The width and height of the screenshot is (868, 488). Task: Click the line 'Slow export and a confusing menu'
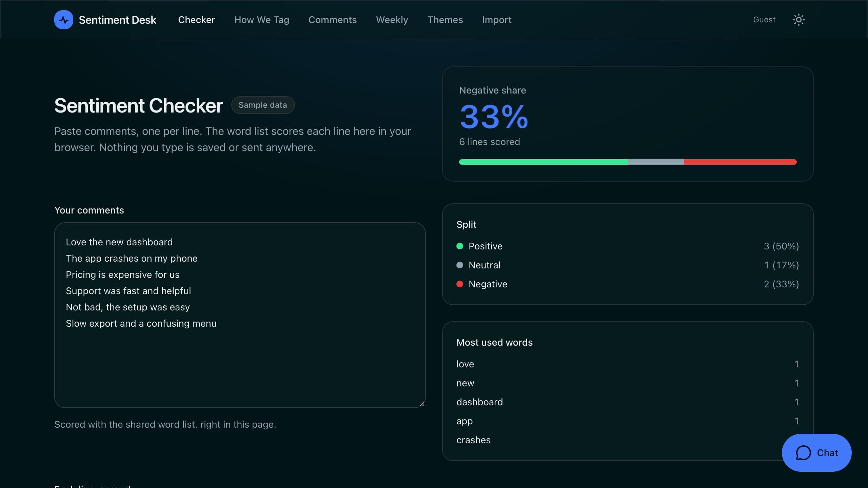pyautogui.click(x=141, y=323)
